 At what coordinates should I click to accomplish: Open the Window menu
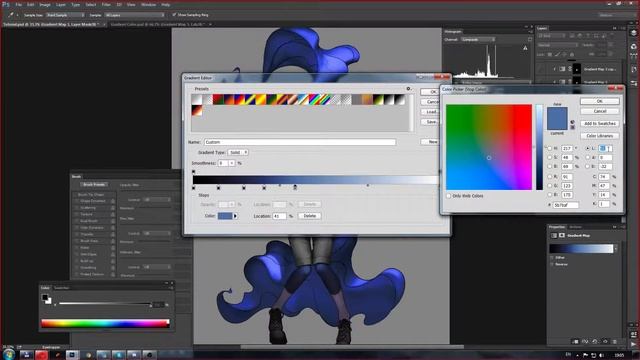148,4
